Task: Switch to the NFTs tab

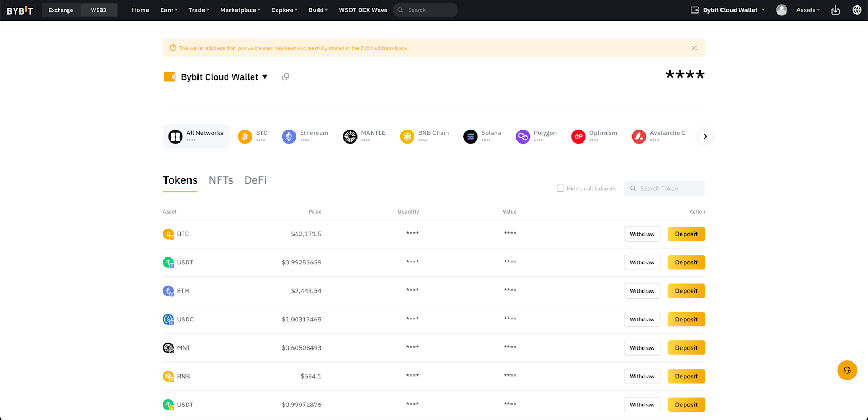Action: pyautogui.click(x=221, y=180)
